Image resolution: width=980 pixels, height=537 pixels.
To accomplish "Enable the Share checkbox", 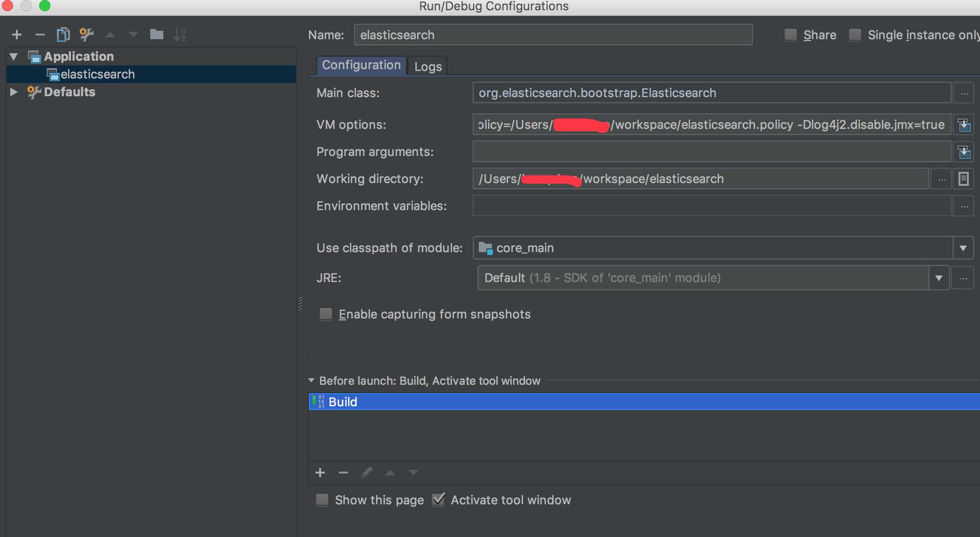I will (791, 35).
